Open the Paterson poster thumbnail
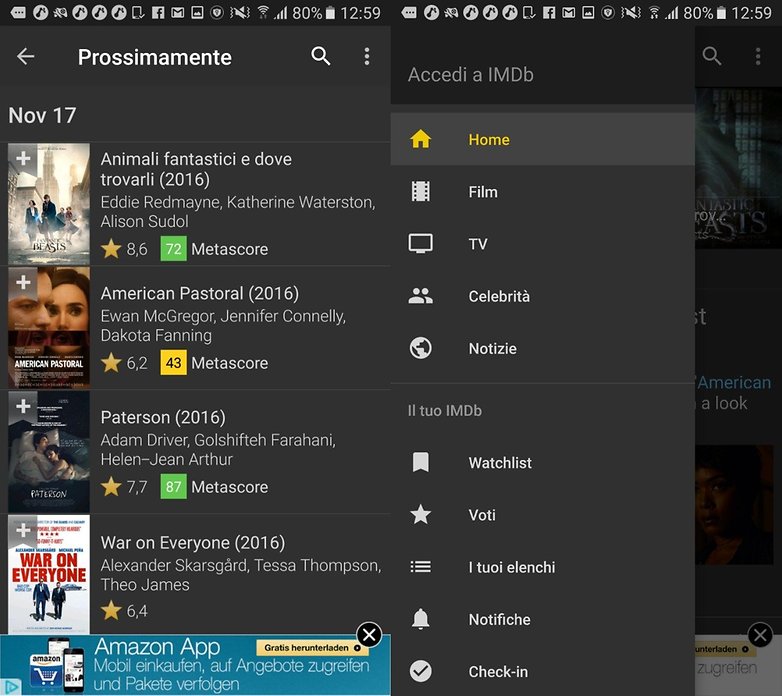Image resolution: width=782 pixels, height=696 pixels. point(49,451)
